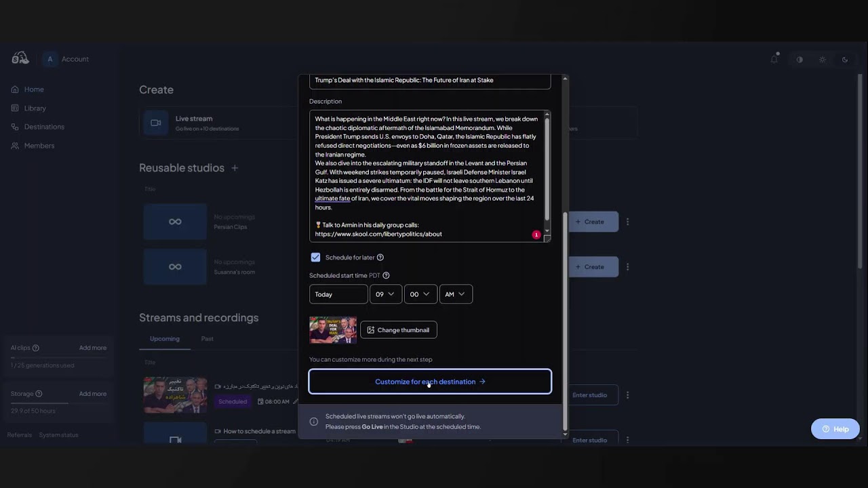Click the dialog scrollbar up arrow
868x488 pixels.
(x=565, y=79)
